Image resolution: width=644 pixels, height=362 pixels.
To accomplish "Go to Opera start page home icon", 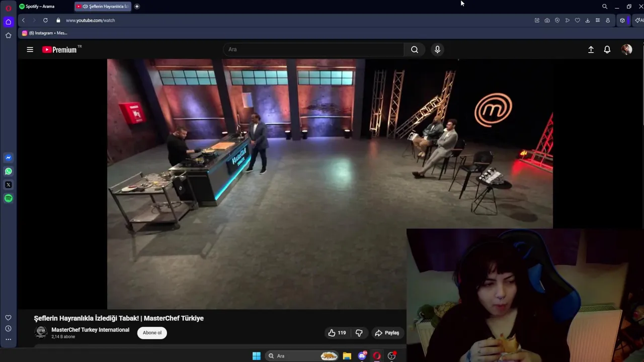I will (8, 22).
